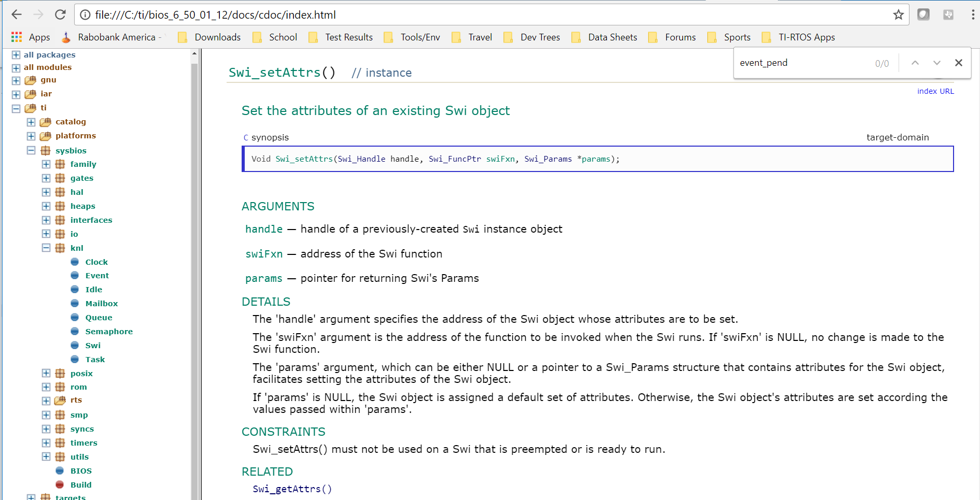Image resolution: width=980 pixels, height=500 pixels.
Task: Expand the catalog package node
Action: pos(31,122)
